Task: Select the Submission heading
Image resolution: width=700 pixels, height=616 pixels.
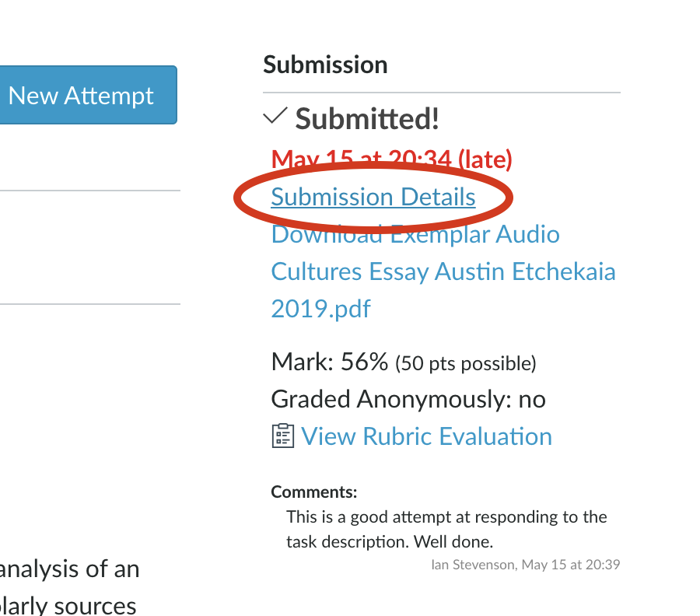Action: [325, 65]
